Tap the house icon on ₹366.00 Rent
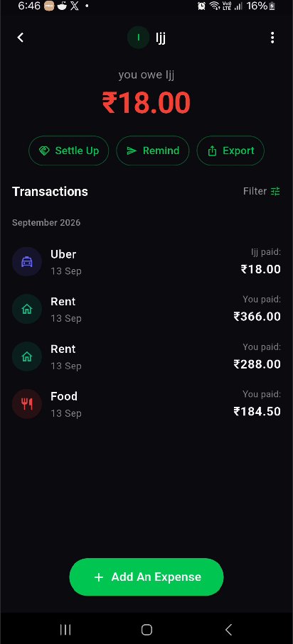 point(27,309)
